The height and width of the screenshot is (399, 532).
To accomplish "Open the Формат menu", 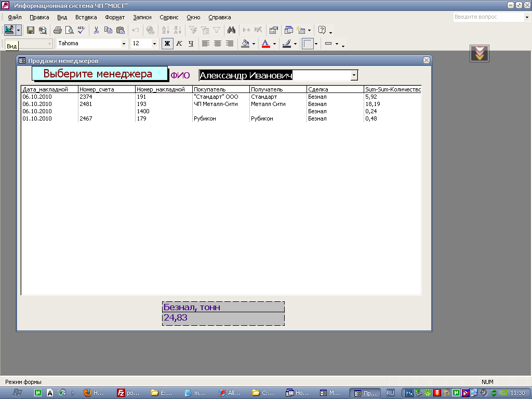I will (115, 17).
